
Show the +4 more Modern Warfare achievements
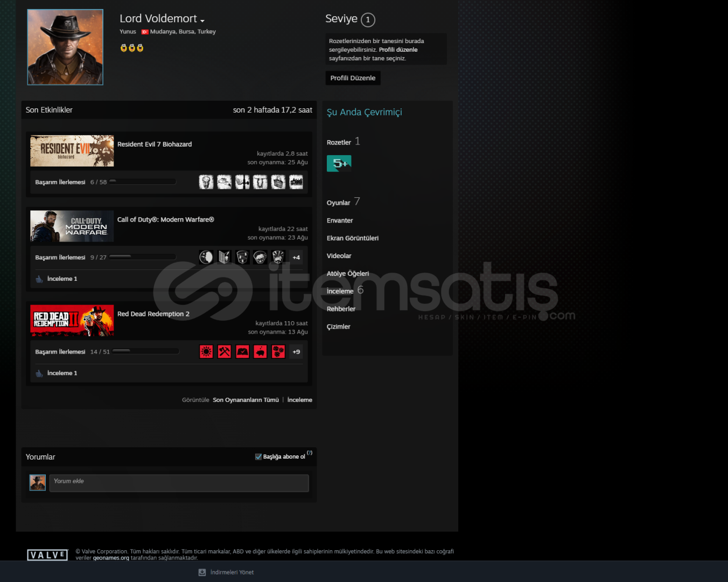pyautogui.click(x=296, y=258)
